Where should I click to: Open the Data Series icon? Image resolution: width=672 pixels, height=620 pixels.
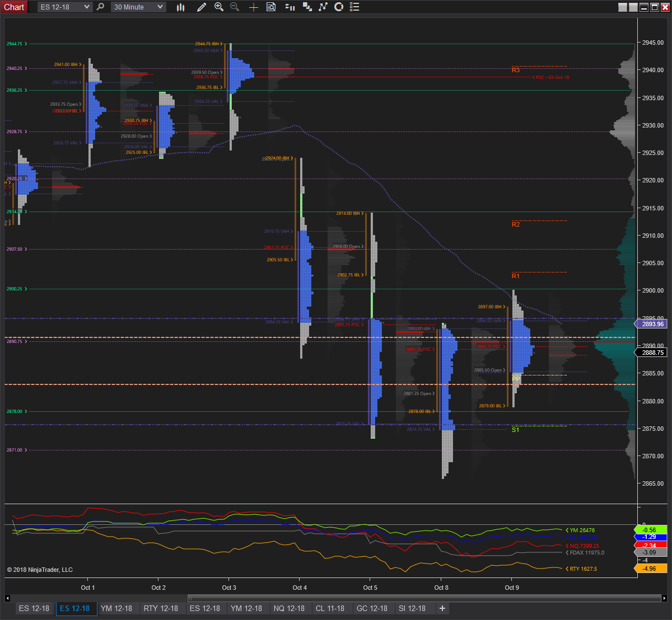(x=307, y=7)
